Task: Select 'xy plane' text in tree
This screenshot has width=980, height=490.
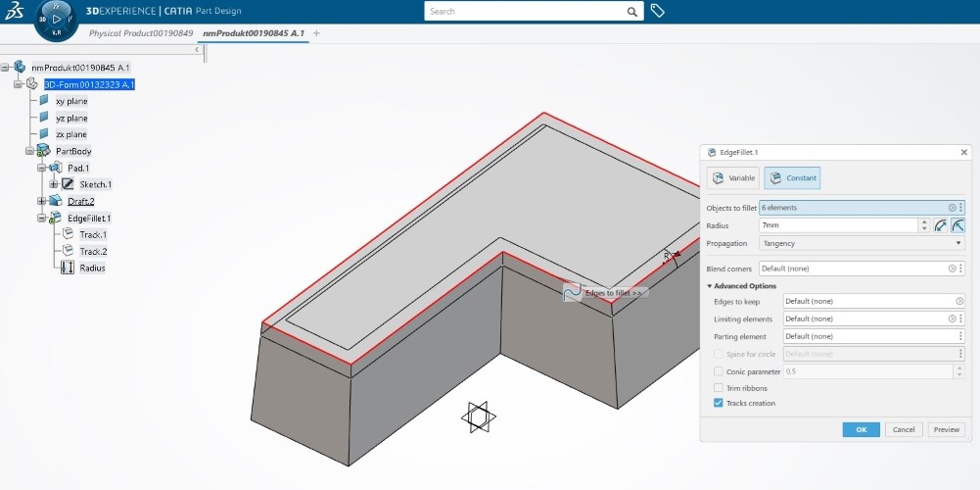Action: pos(71,101)
